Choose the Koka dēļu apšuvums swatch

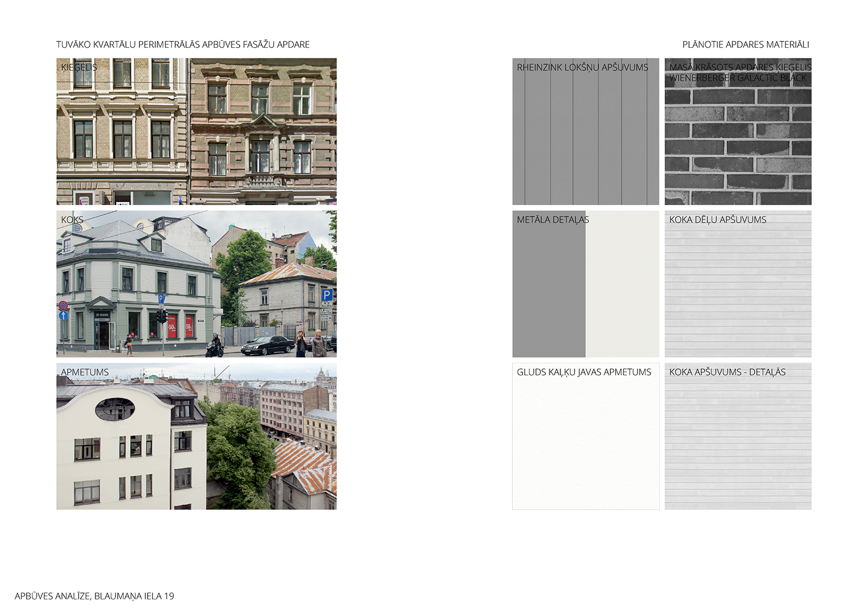pyautogui.click(x=738, y=293)
